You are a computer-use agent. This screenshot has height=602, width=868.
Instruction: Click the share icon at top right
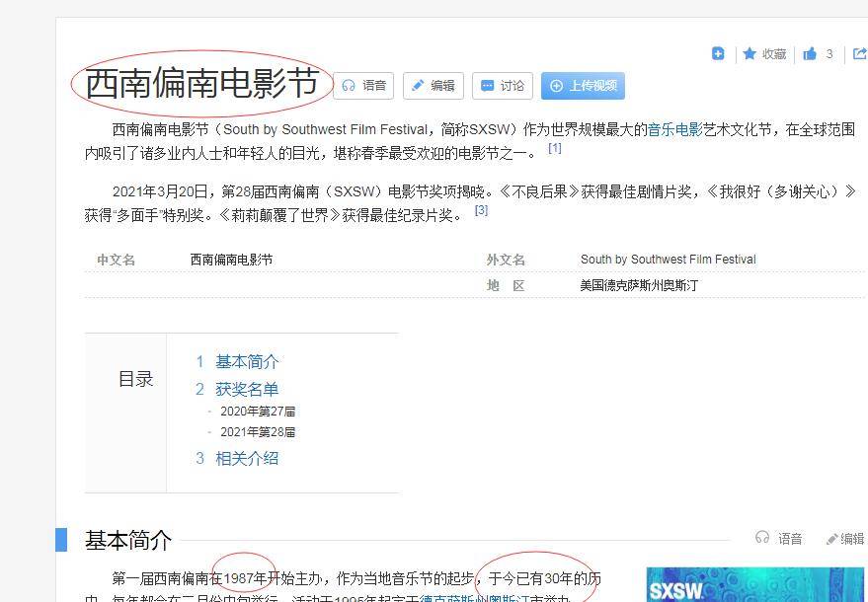(x=860, y=53)
